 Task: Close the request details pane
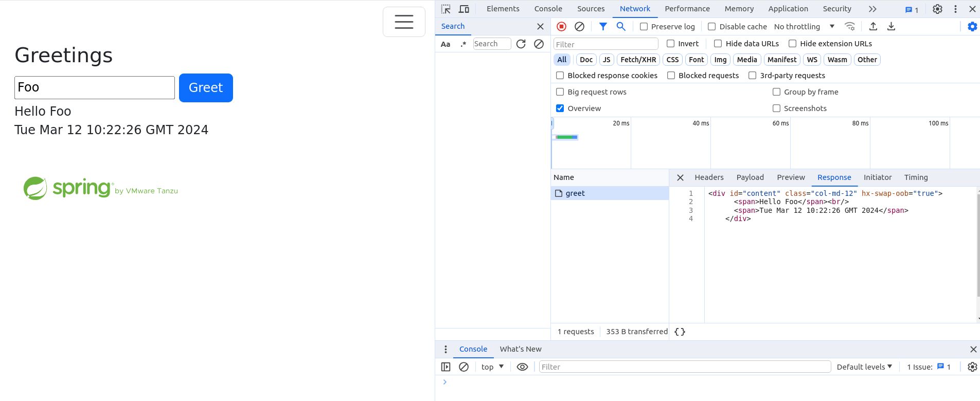(680, 177)
